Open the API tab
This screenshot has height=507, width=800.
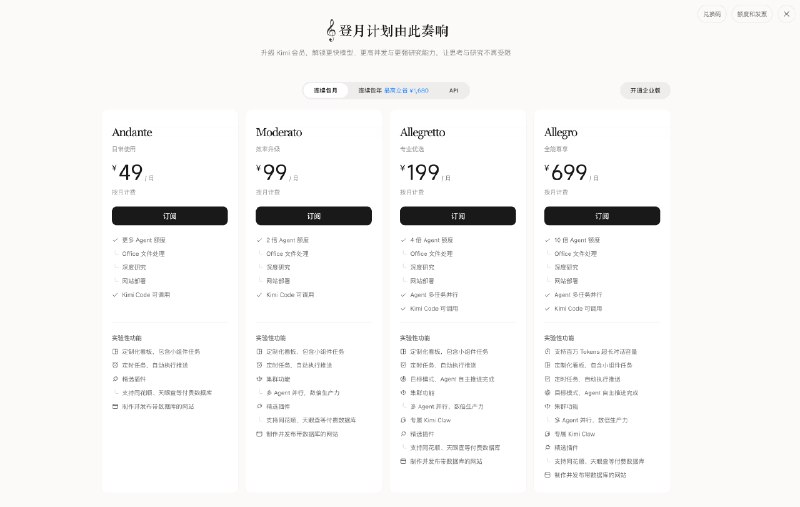454,90
